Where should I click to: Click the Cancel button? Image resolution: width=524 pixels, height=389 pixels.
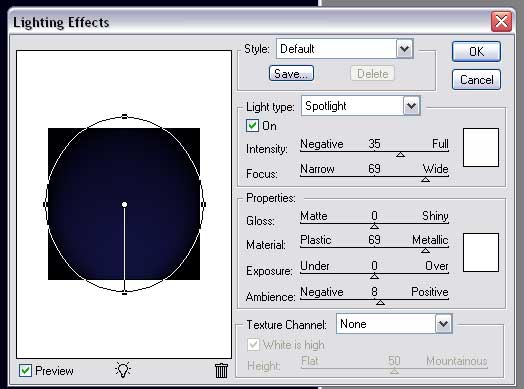click(476, 80)
